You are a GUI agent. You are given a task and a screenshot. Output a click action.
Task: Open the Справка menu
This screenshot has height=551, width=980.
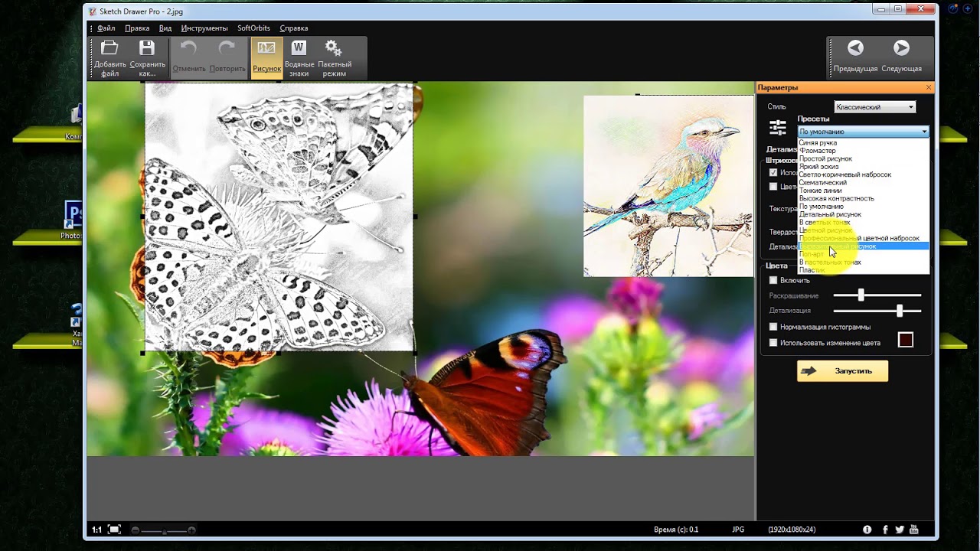(x=294, y=28)
